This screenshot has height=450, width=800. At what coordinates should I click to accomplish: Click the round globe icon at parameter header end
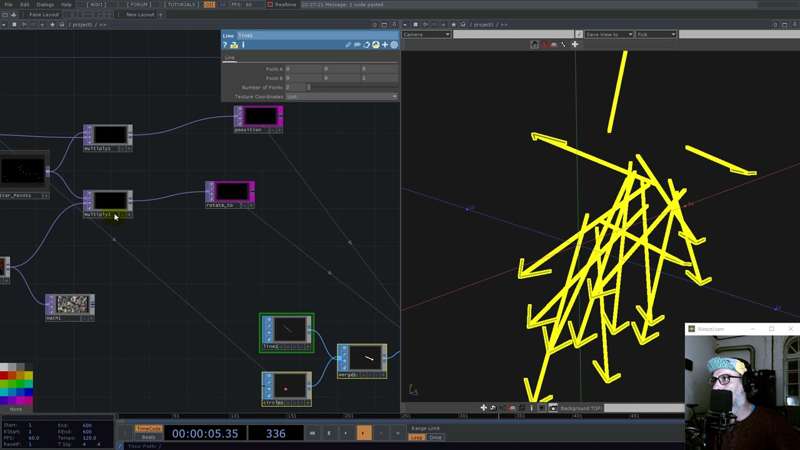[x=394, y=45]
